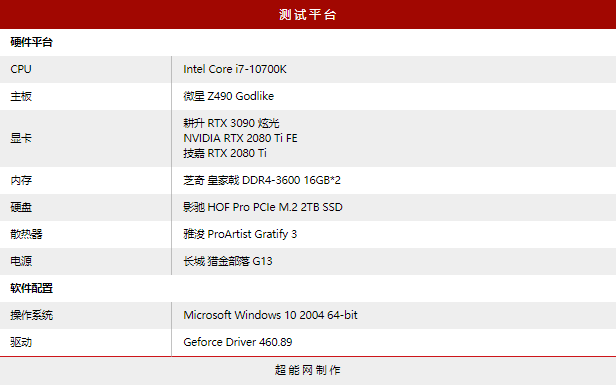Image resolution: width=616 pixels, height=388 pixels.
Task: Click 长城 猎金部落 G13 entry
Action: 228,261
